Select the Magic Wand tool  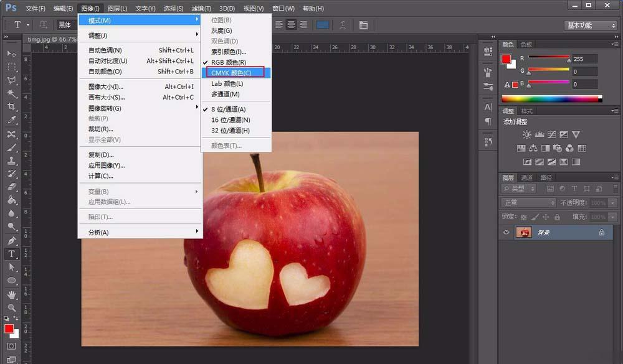coord(11,93)
